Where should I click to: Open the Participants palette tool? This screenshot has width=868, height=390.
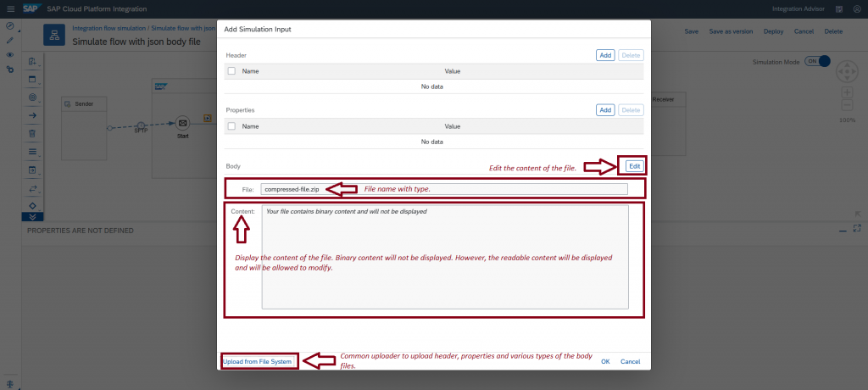32,61
